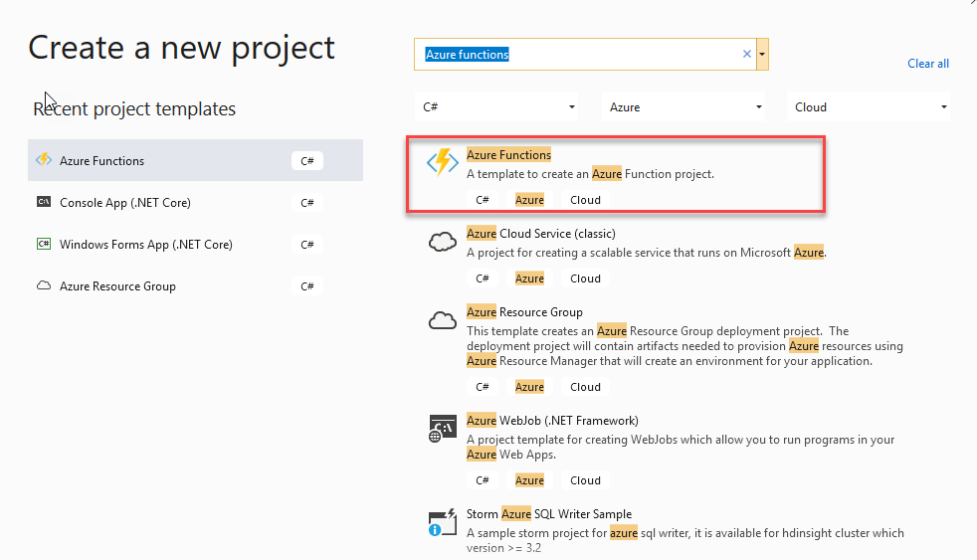Click the Azure tag under Azure Cloud Service
The image size is (977, 560).
coord(529,279)
